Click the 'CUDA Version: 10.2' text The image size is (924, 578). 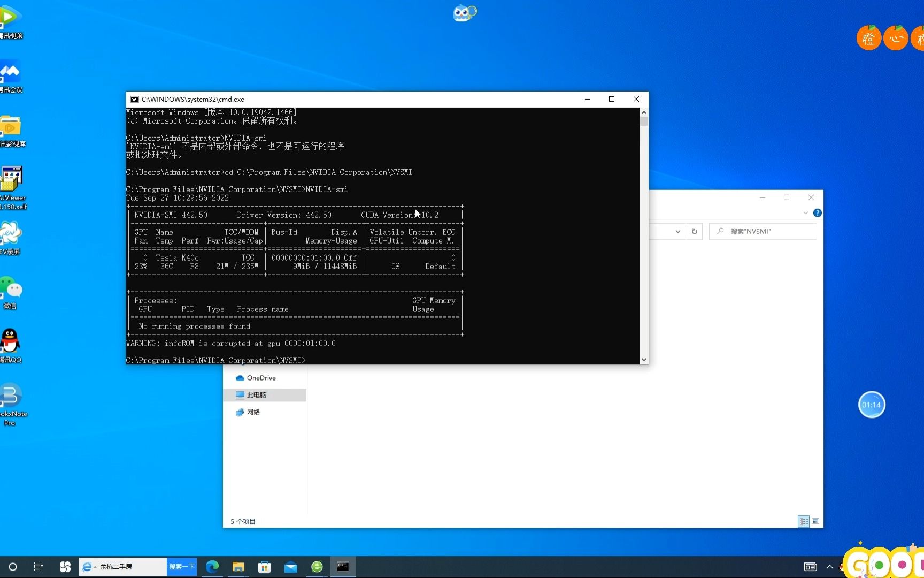[399, 215]
